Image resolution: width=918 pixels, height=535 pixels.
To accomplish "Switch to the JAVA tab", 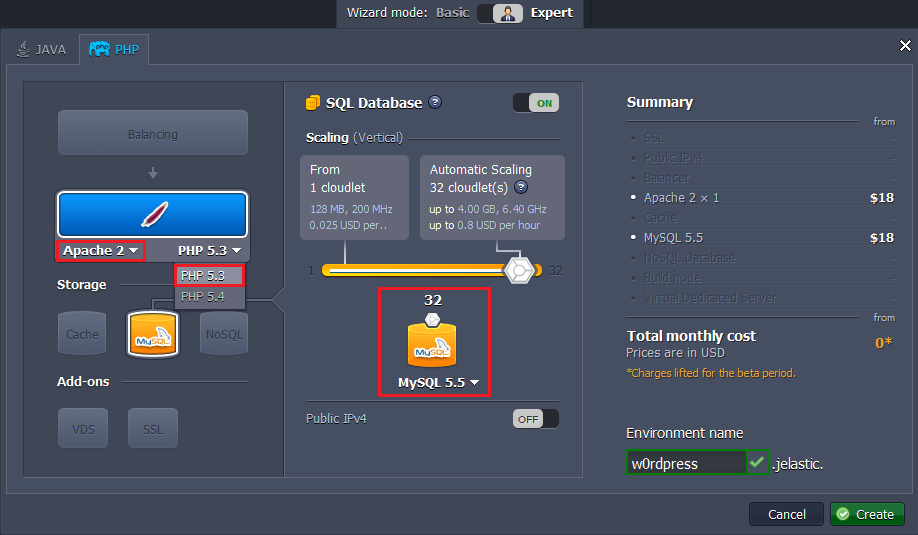I will click(x=42, y=49).
